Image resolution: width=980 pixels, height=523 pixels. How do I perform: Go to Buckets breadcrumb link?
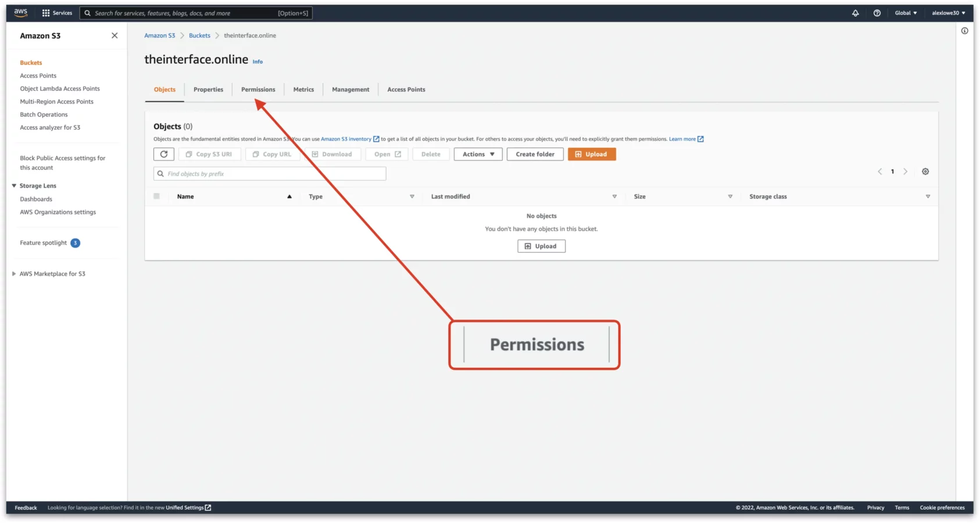pos(199,35)
